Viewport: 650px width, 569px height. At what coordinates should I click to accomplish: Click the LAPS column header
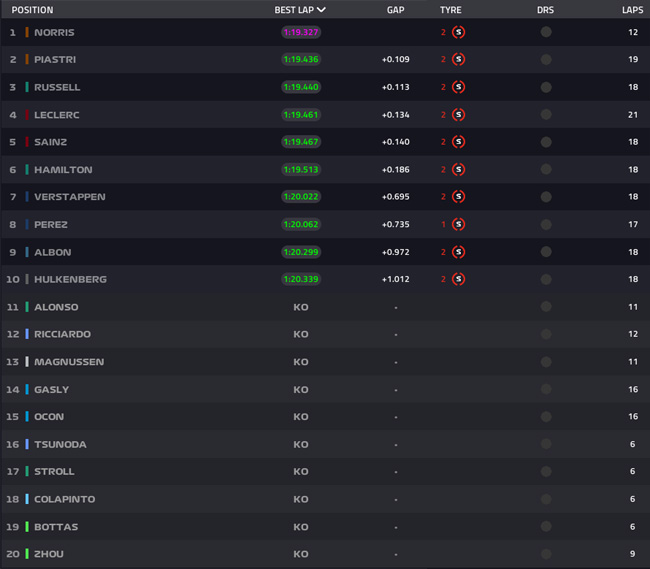(633, 10)
